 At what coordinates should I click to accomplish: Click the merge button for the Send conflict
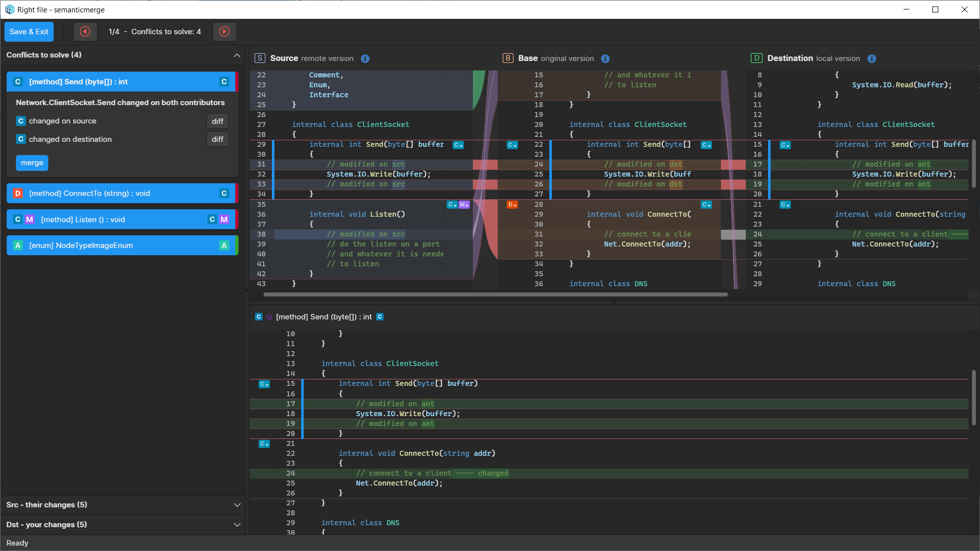click(x=32, y=162)
